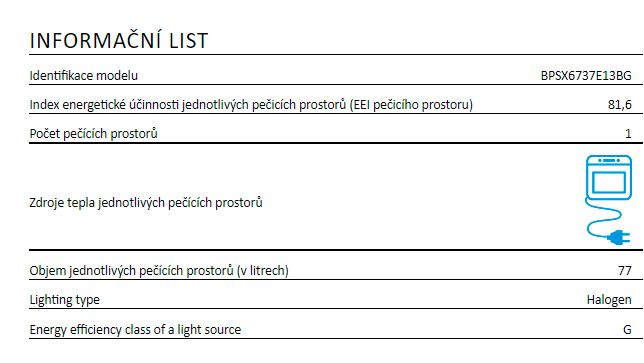Click the oven control panel in the icon
Screen dimensions: 644x363
[x=609, y=160]
